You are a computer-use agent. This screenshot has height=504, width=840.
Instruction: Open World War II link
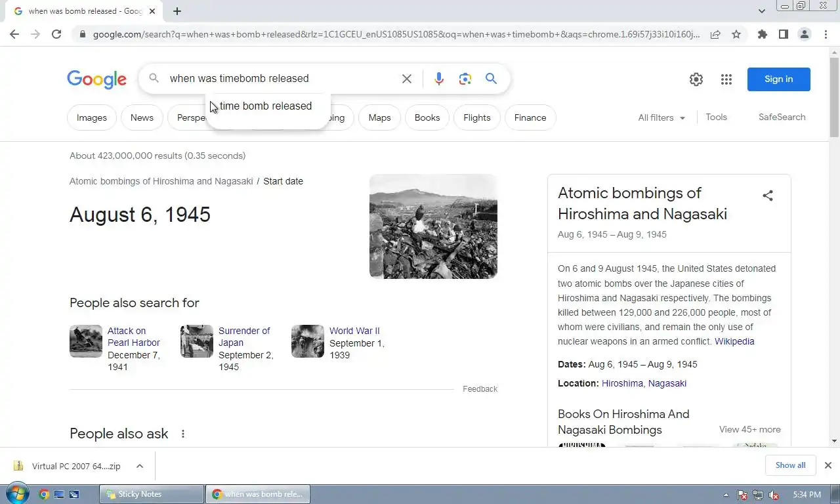click(x=354, y=331)
